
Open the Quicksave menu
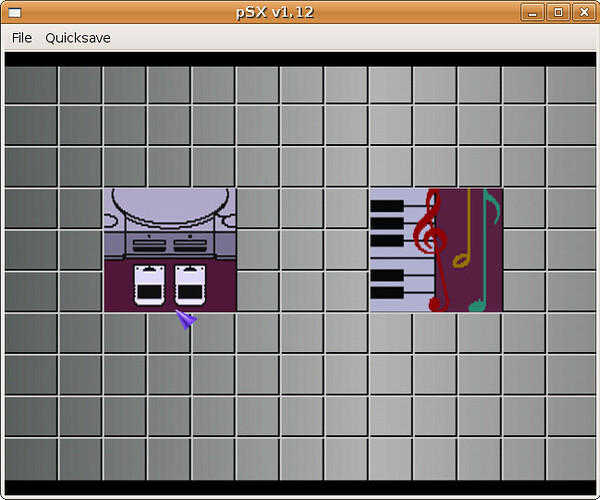[78, 38]
